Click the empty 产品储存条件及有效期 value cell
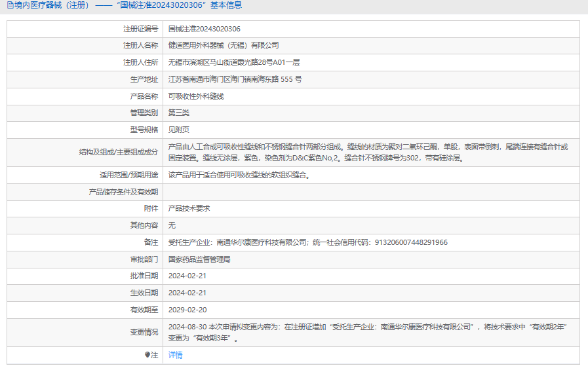This screenshot has height=368, width=588. 371,192
